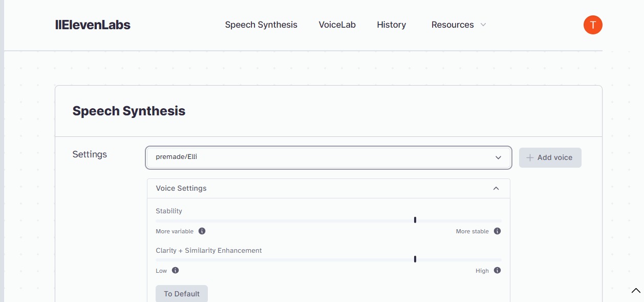
Task: Expand the Resources menu
Action: tap(453, 25)
